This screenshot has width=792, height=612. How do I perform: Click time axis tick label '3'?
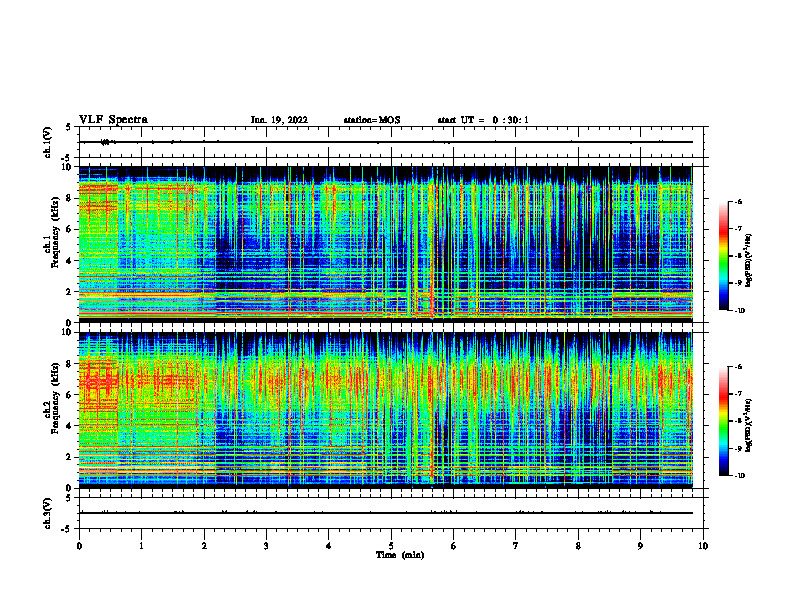266,546
